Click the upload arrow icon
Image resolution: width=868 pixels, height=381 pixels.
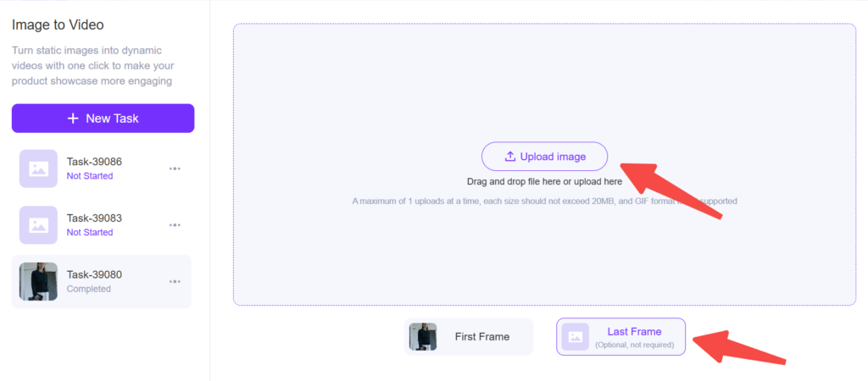(x=510, y=157)
